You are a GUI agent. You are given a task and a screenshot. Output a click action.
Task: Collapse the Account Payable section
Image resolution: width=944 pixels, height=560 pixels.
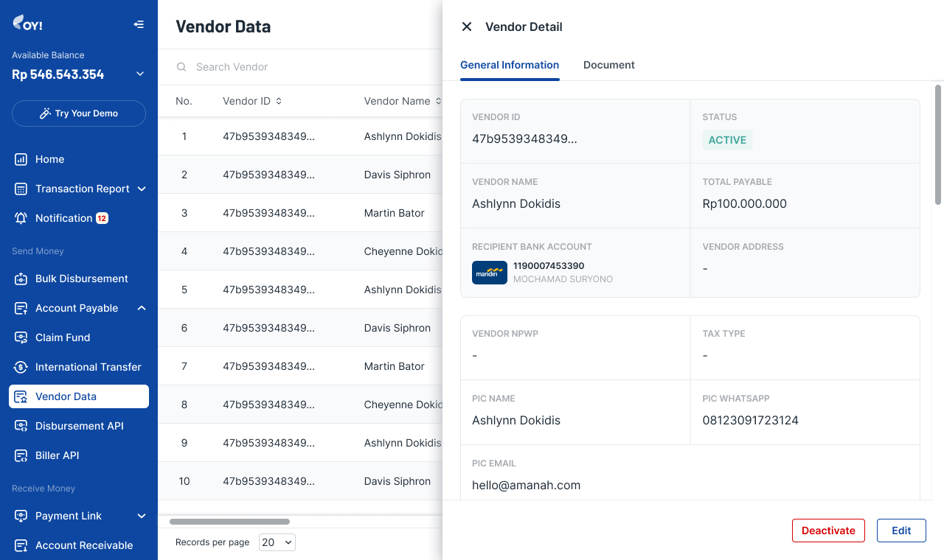pos(142,308)
